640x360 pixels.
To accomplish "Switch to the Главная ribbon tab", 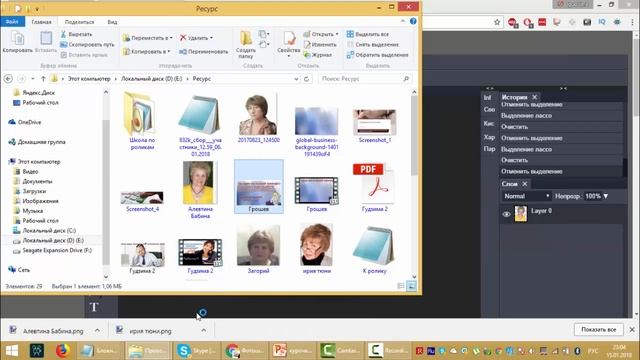I will 42,22.
